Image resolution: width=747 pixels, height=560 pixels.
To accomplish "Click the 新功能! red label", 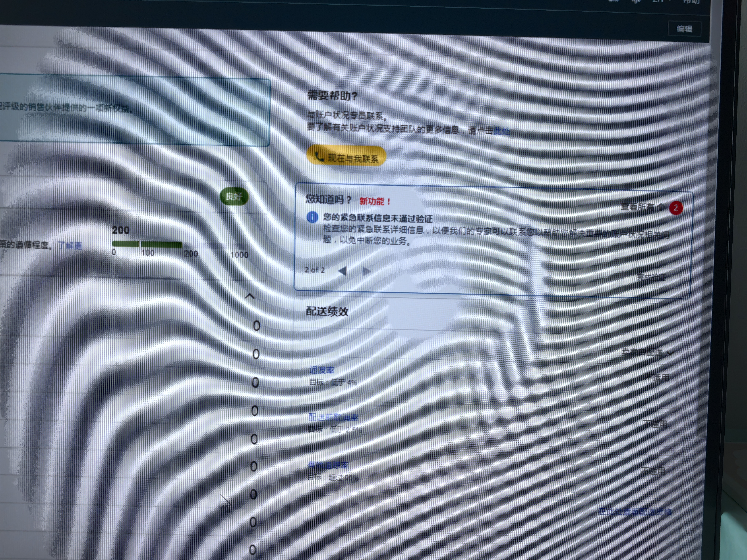I will point(375,201).
